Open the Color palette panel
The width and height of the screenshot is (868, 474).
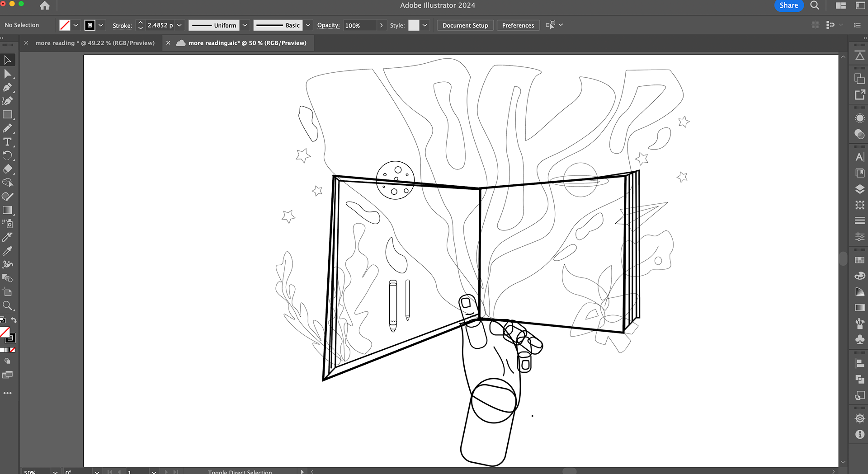[x=860, y=276]
